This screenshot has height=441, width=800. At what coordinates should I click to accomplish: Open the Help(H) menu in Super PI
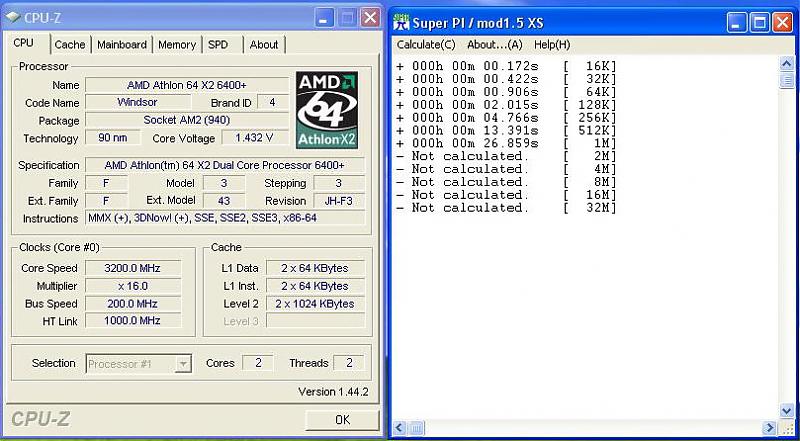(x=552, y=45)
